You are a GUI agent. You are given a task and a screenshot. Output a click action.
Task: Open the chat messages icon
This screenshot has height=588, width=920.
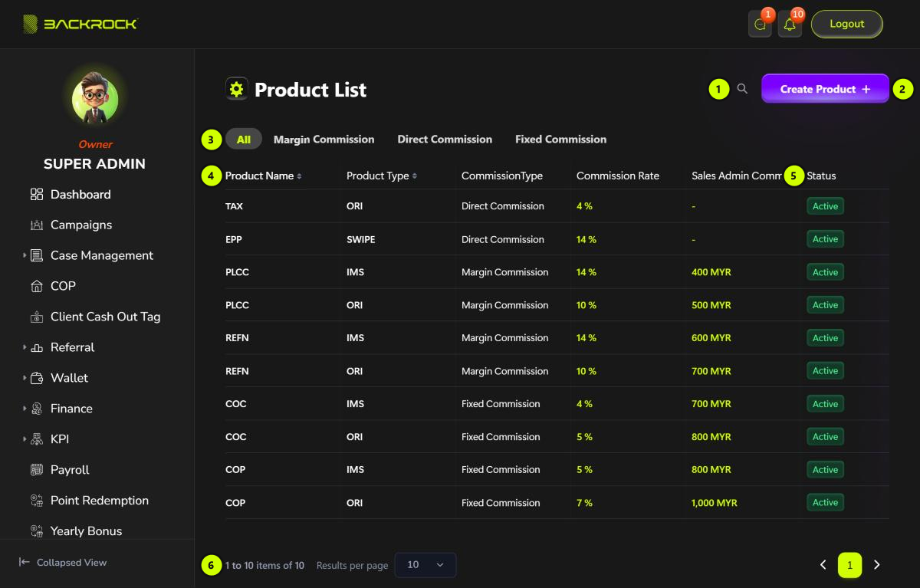(x=760, y=25)
